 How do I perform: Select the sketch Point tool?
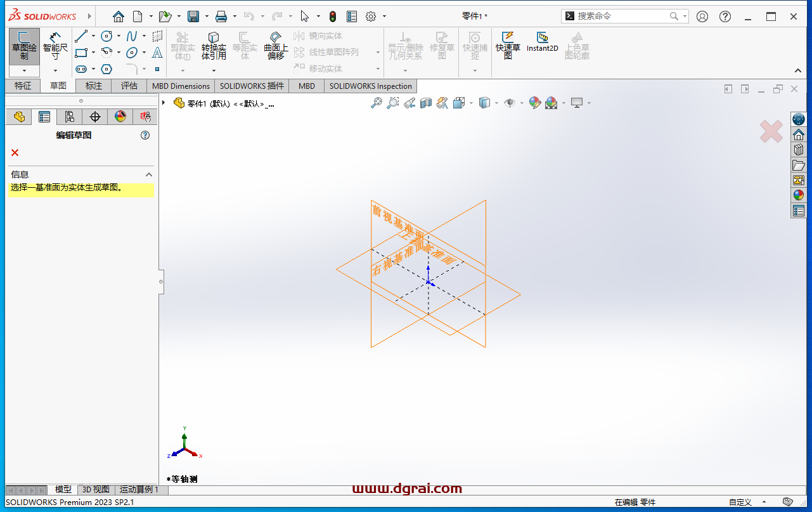tap(157, 69)
